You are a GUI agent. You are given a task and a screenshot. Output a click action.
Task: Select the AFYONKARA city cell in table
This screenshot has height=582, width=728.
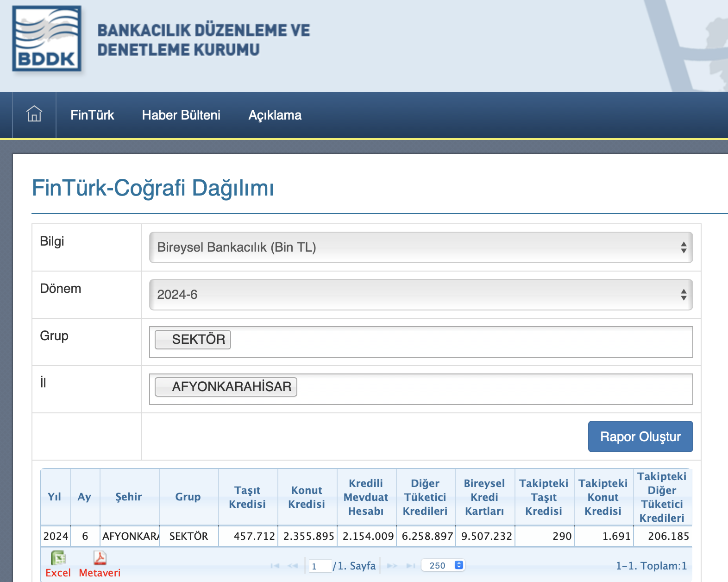pyautogui.click(x=130, y=536)
